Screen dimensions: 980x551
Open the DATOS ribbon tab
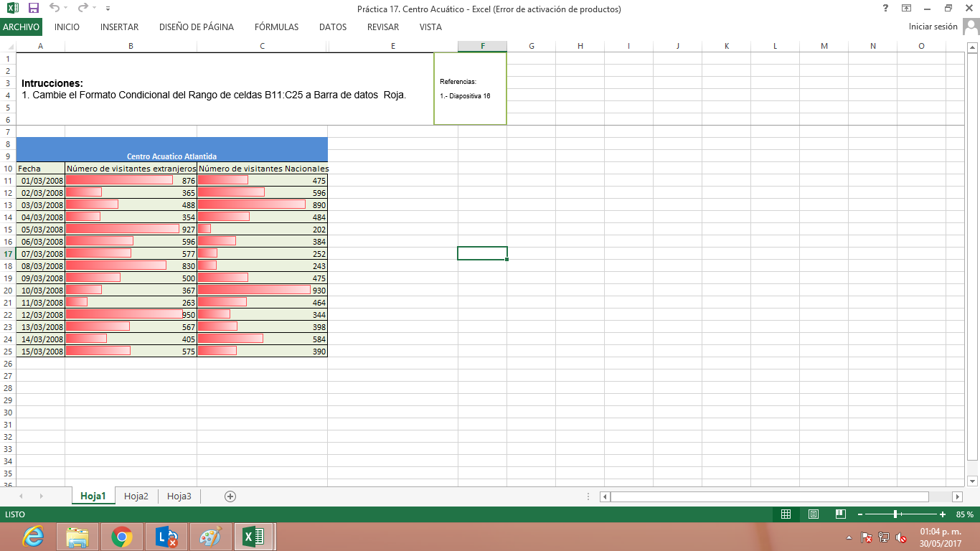pyautogui.click(x=333, y=27)
